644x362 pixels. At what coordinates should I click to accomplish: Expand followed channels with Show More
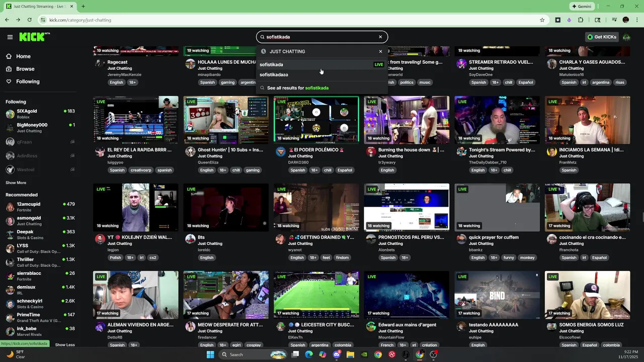[x=16, y=183]
